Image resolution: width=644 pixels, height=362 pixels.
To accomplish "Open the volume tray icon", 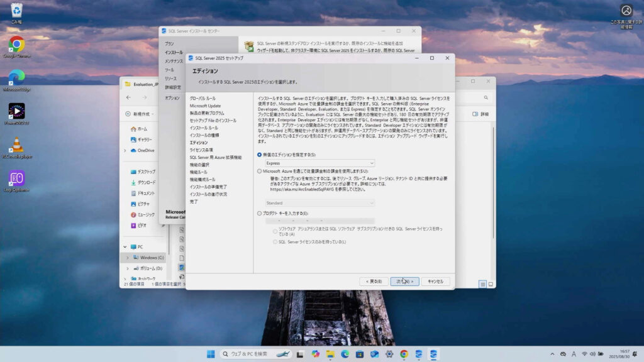I will pos(592,354).
